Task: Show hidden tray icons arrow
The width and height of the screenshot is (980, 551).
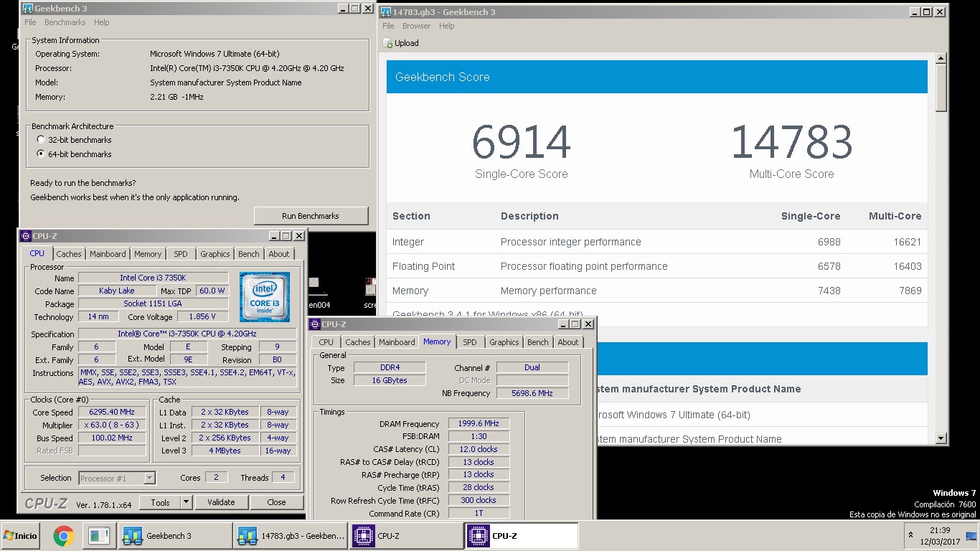Action: coord(911,535)
